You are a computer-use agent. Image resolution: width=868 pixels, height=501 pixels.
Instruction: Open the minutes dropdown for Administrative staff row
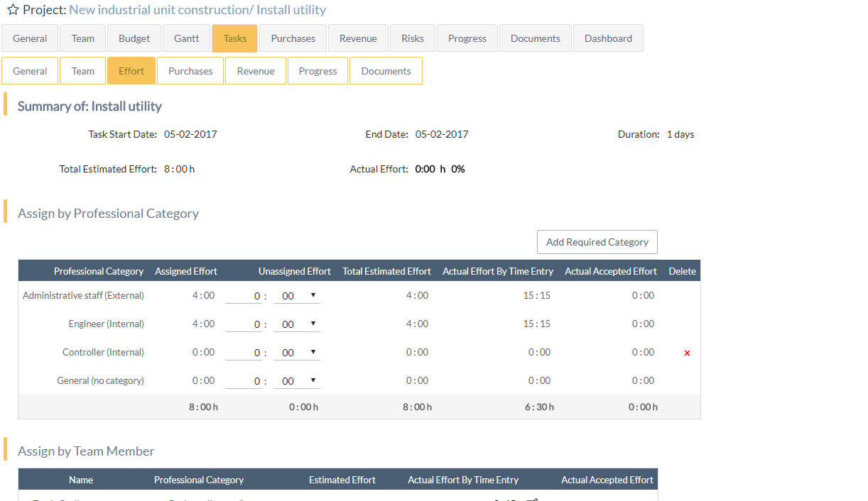[296, 295]
